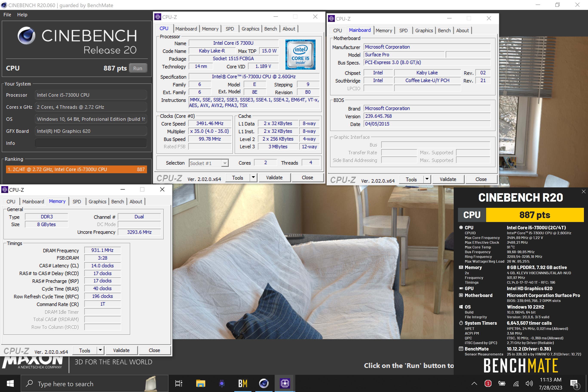Screen dimensions: 588x392
Task: Open Graphics tab in Memory CPU-Z window
Action: tap(97, 202)
